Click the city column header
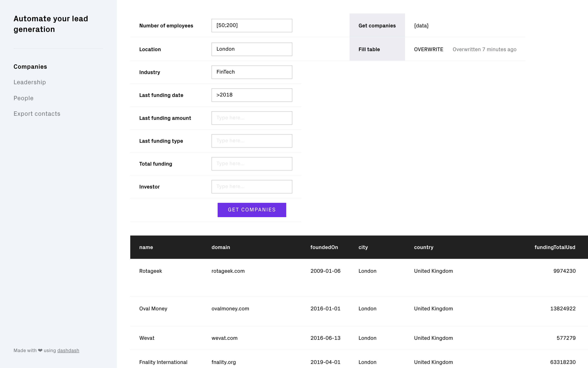Screen dimensions: 588x368 [363, 247]
